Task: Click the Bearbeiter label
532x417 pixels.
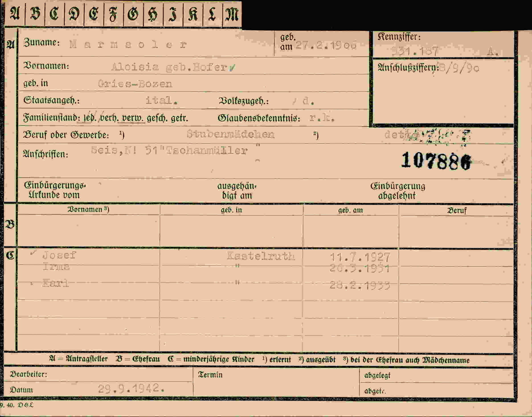Action: 29,374
